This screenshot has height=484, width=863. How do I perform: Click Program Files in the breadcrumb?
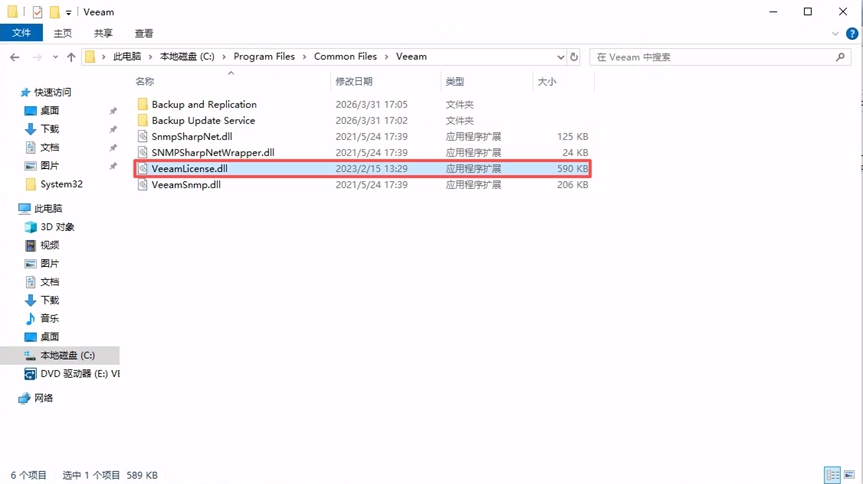(264, 56)
